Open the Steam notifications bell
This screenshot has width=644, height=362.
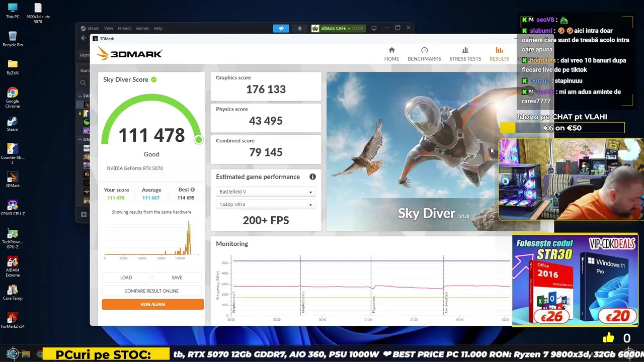pos(299,28)
